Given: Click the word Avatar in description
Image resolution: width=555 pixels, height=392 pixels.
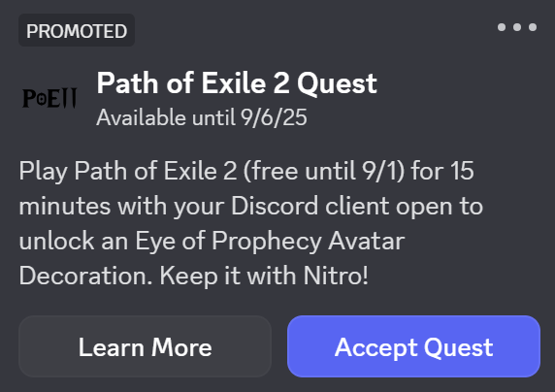Looking at the screenshot, I should click(367, 242).
